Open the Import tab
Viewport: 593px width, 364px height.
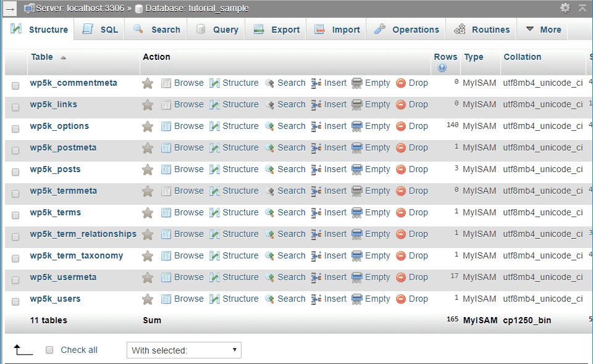click(x=337, y=30)
